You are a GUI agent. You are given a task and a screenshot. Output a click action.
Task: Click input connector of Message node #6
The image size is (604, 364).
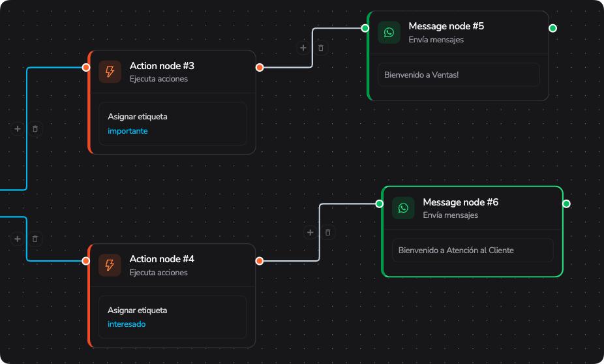point(380,204)
